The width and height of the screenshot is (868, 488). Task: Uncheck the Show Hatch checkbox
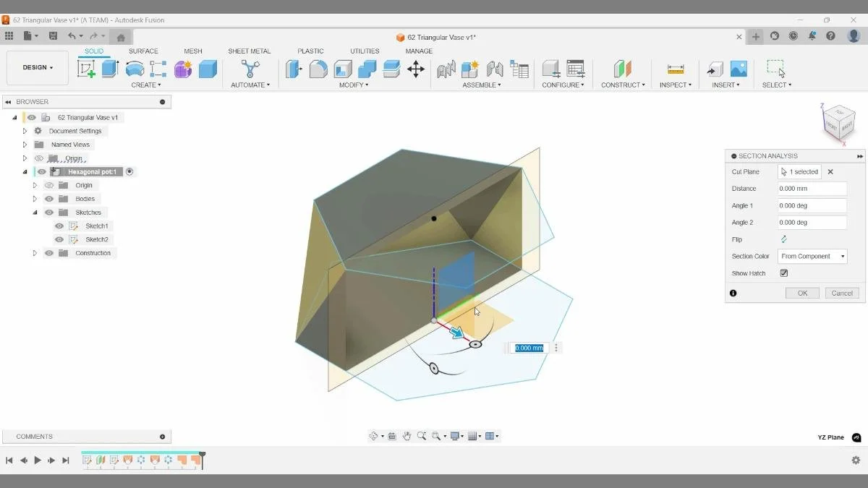[x=784, y=273]
